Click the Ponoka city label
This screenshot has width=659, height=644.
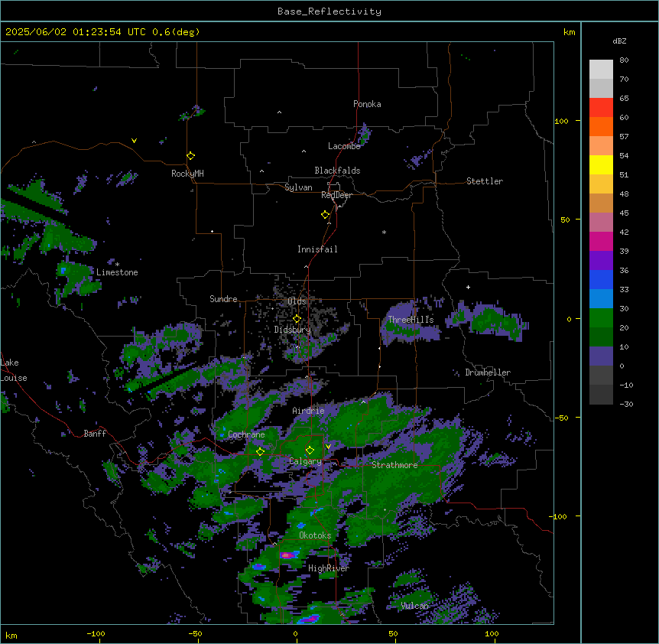pos(367,104)
